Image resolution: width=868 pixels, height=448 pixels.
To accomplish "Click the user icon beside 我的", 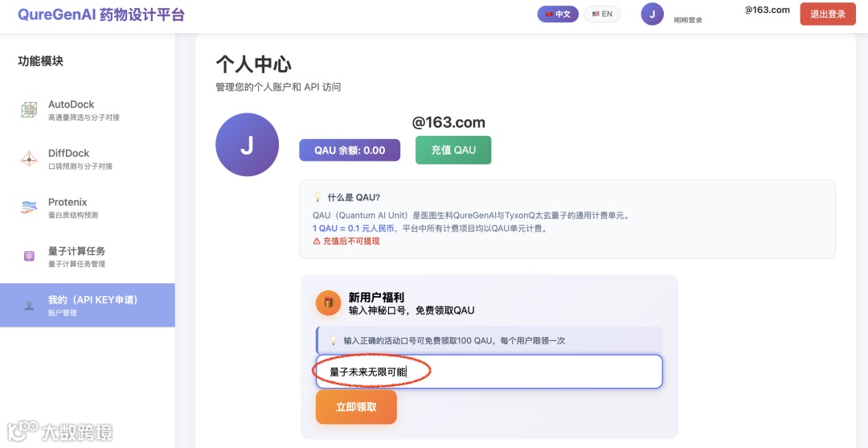I will (x=29, y=305).
